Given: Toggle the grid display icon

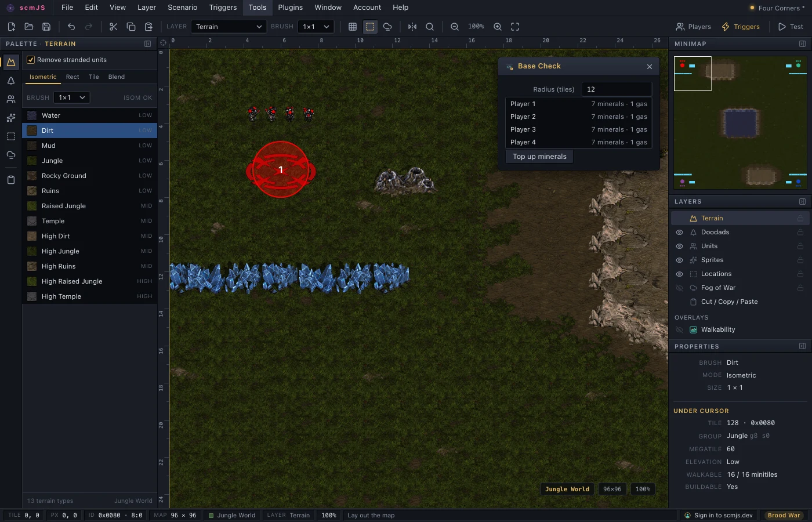Looking at the screenshot, I should (x=353, y=27).
